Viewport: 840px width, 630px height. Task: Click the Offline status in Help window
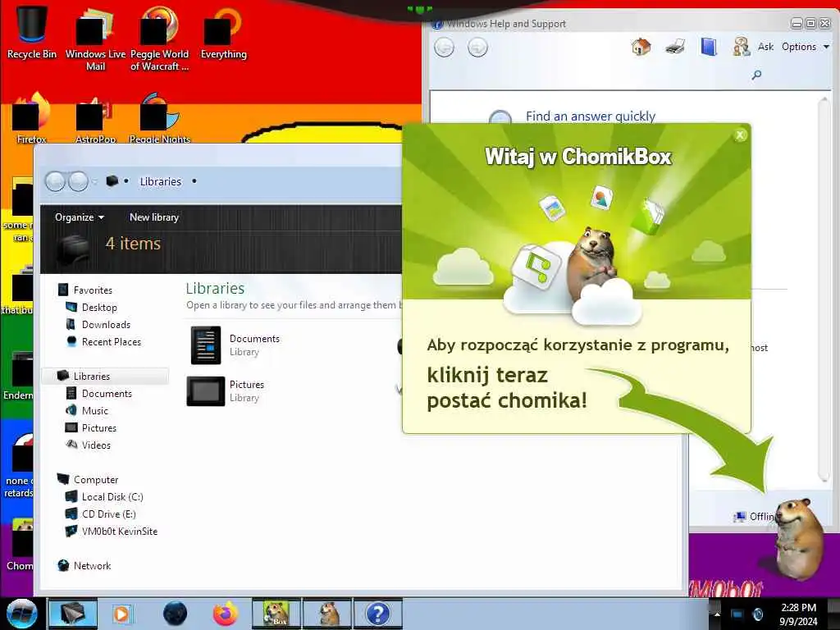click(x=755, y=517)
